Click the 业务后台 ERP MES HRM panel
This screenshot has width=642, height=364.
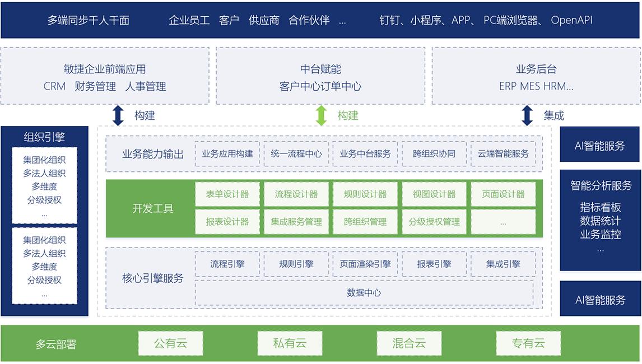pos(536,77)
